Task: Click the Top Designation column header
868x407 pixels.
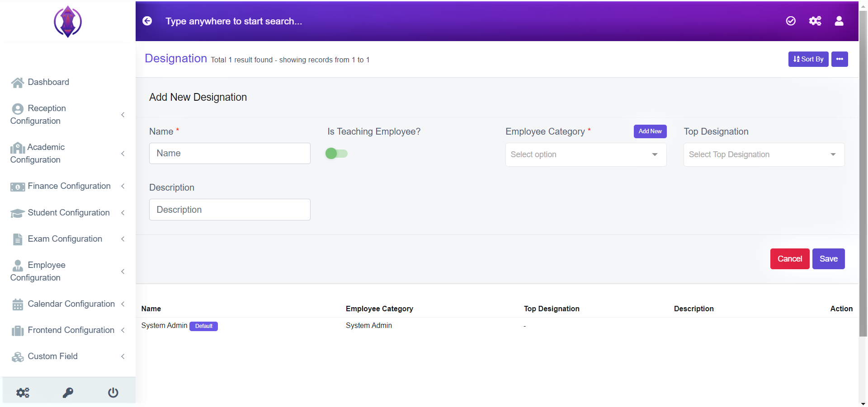Action: click(552, 309)
